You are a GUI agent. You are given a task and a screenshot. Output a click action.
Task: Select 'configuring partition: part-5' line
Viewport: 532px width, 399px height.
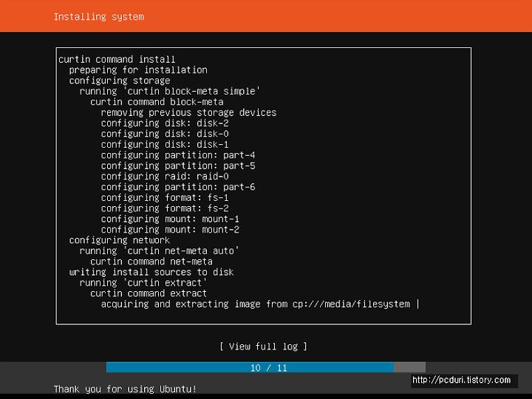pyautogui.click(x=178, y=166)
